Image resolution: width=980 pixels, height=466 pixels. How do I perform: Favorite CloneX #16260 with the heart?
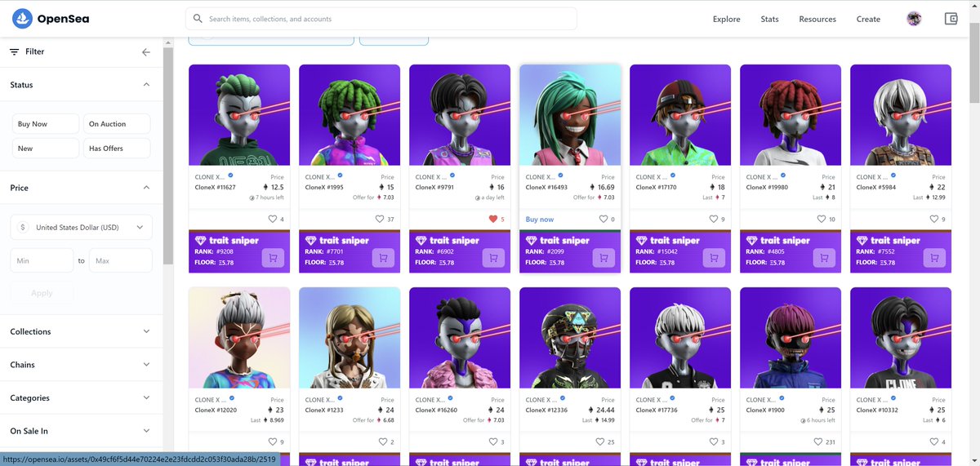(x=493, y=442)
